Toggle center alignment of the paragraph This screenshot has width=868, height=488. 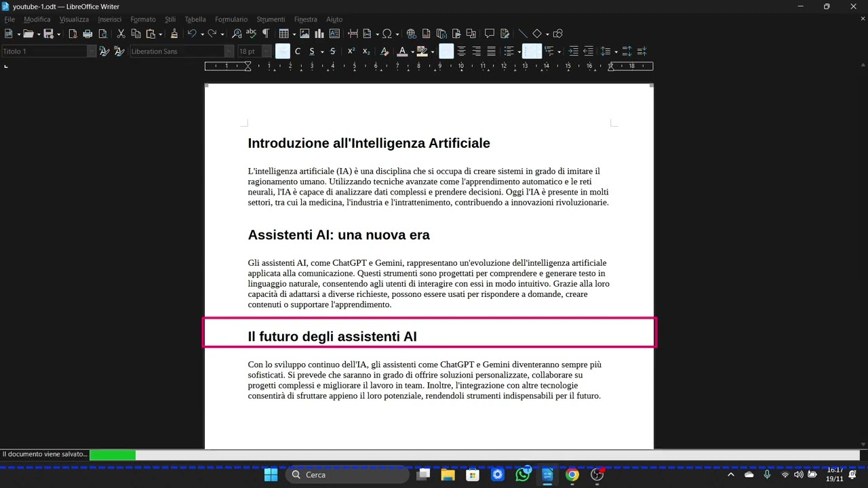point(461,51)
